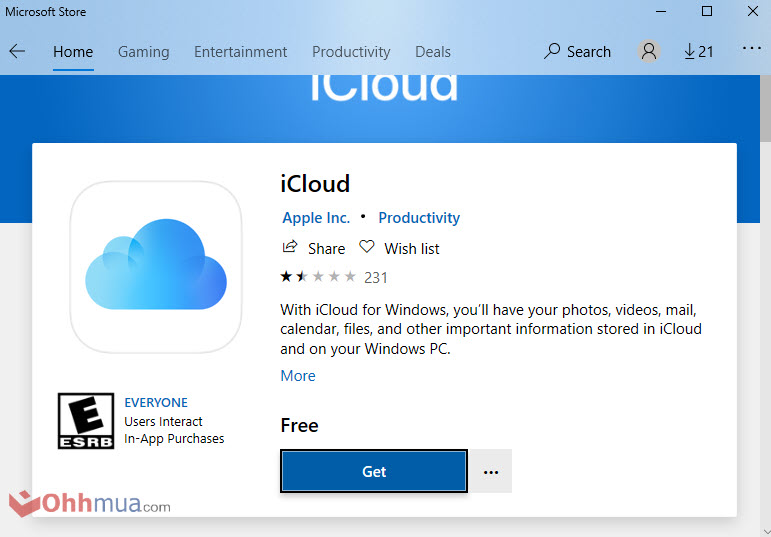The image size is (771, 537).
Task: Open the user account icon
Action: (x=649, y=51)
